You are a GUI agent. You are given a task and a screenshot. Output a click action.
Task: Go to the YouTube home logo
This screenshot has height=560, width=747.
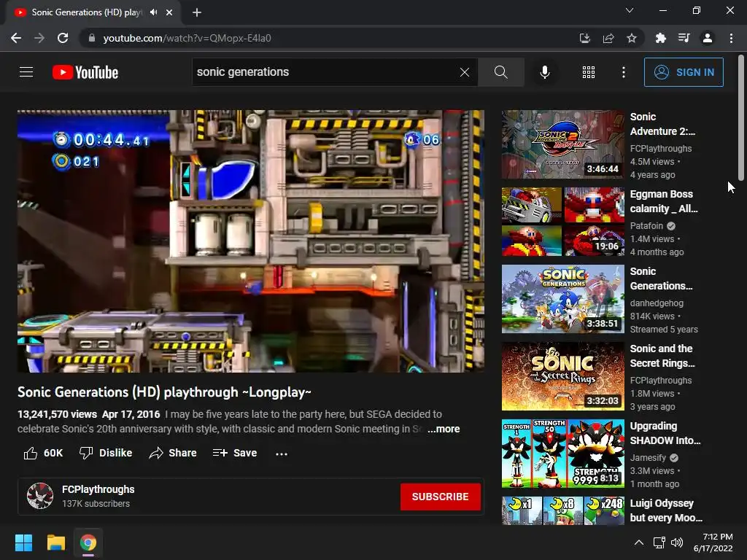pyautogui.click(x=85, y=72)
